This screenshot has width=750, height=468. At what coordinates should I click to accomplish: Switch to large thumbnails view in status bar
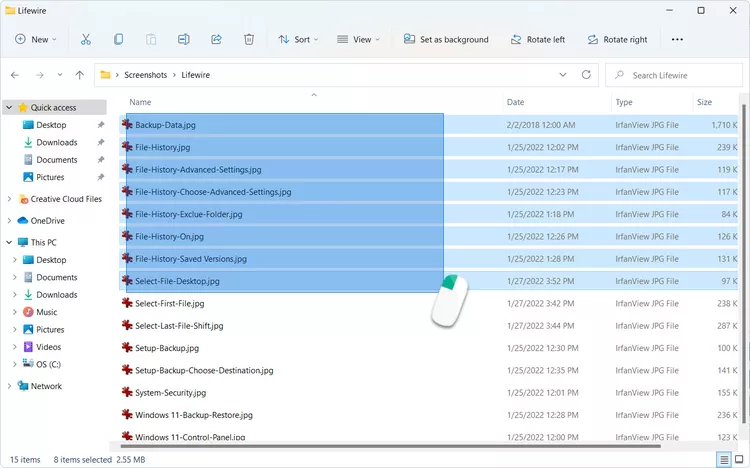(738, 459)
